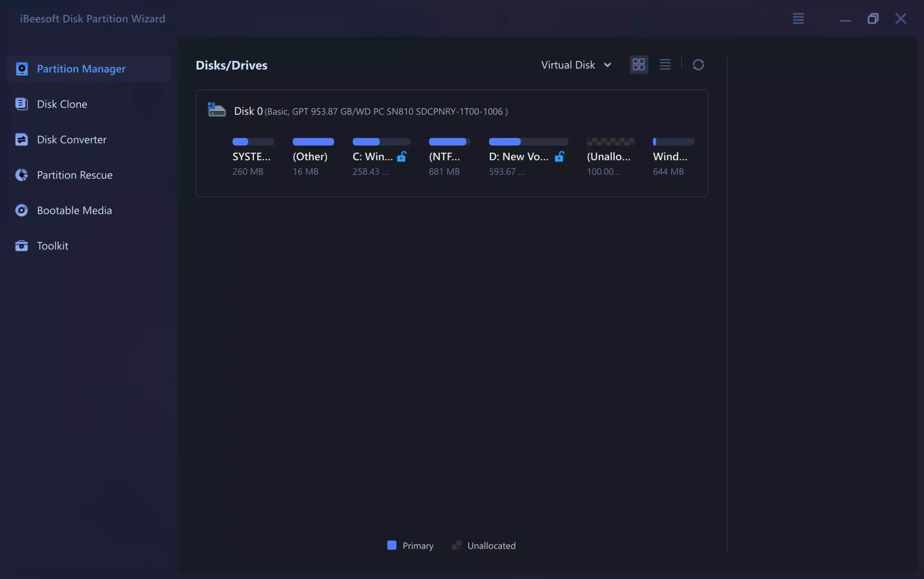Select the (NTF... 881 MB partition
This screenshot has height=579, width=924.
click(x=449, y=157)
